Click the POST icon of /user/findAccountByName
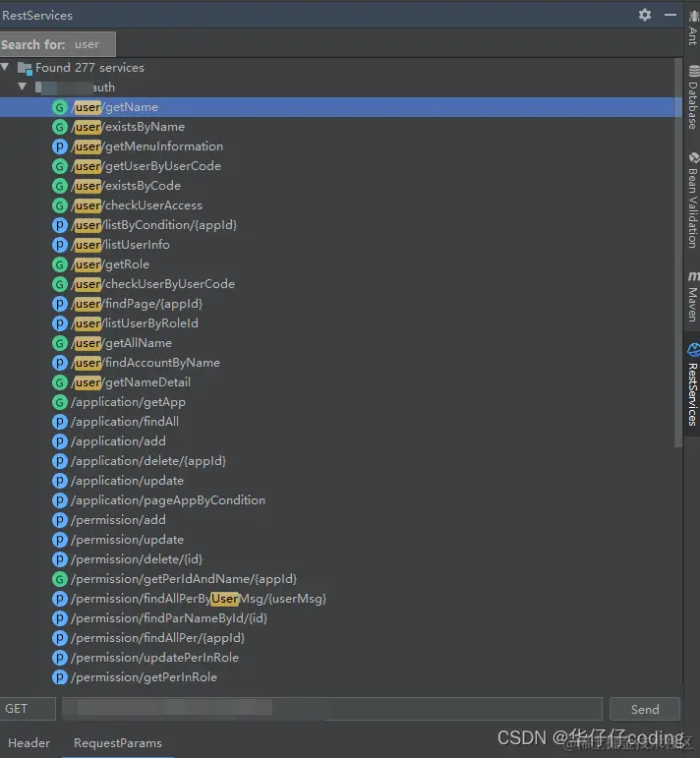700x758 pixels. pyautogui.click(x=59, y=363)
